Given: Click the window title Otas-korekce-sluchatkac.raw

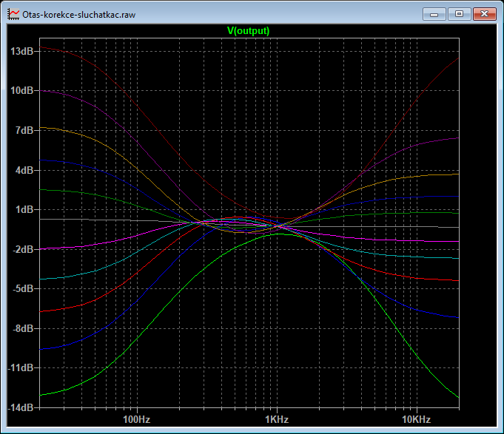Looking at the screenshot, I should pyautogui.click(x=78, y=15).
